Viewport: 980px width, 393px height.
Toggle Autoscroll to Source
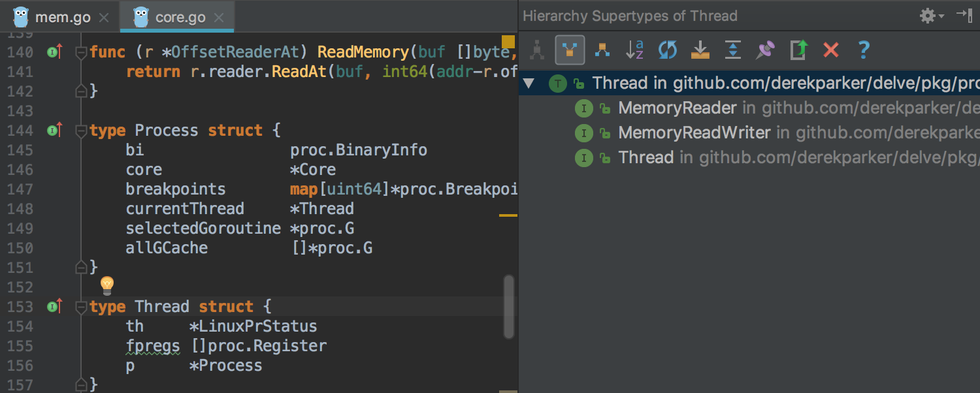(700, 50)
